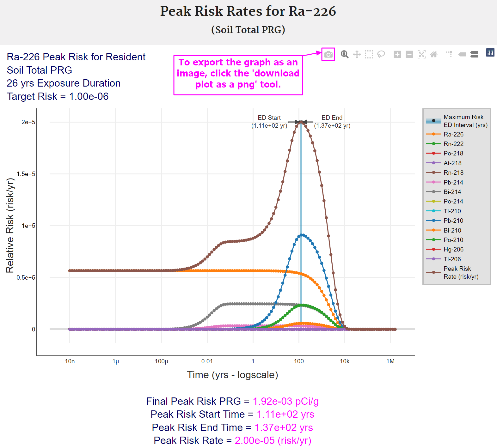Click the Reset axes home icon
497x448 pixels.
(x=434, y=54)
